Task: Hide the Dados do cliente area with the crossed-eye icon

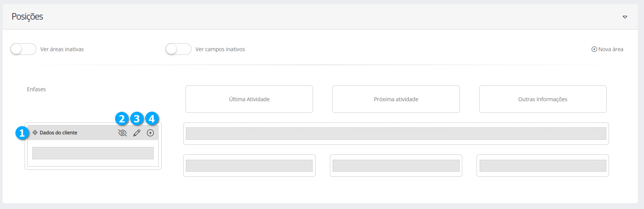Action: click(x=122, y=133)
